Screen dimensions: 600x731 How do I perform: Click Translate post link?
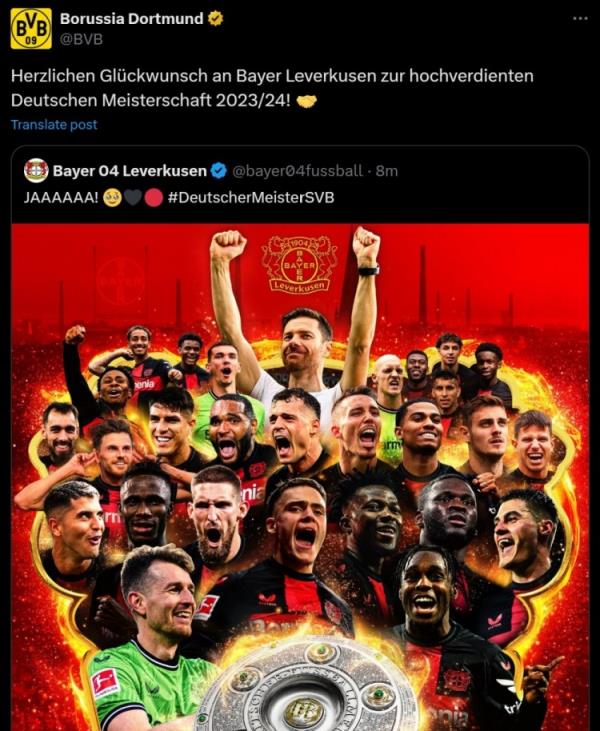tap(54, 124)
